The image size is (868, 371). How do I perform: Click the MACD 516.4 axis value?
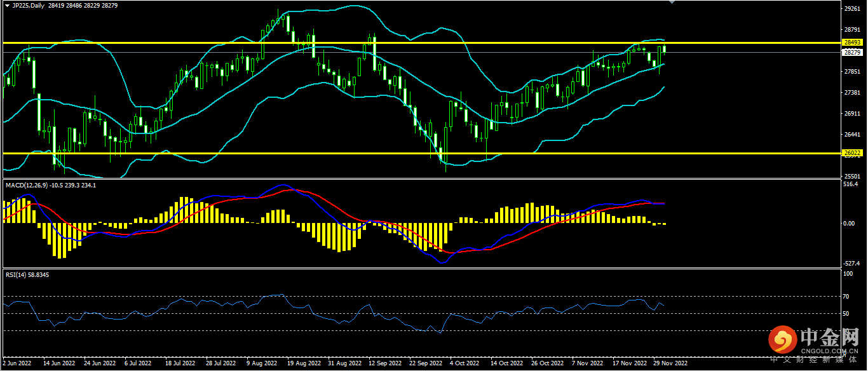click(850, 184)
